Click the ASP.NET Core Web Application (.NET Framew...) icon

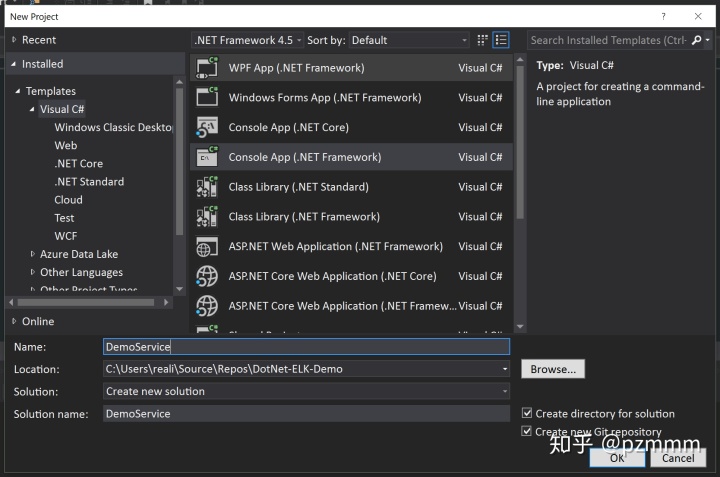[207, 306]
